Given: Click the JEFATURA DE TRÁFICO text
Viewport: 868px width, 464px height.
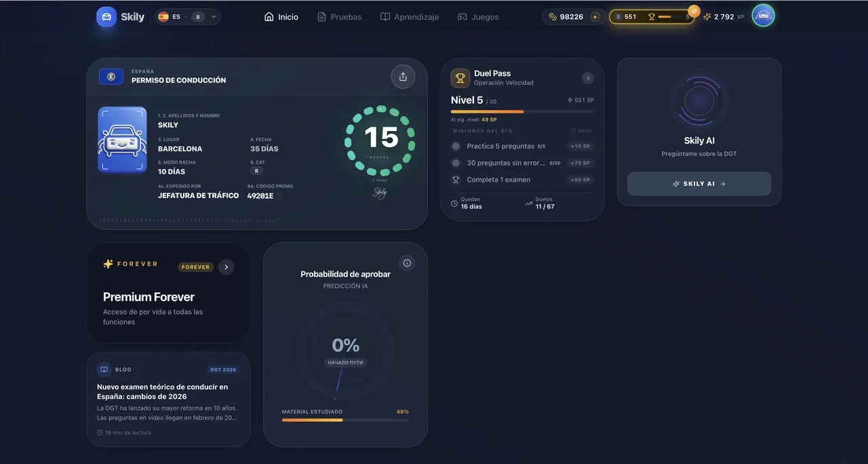Looking at the screenshot, I should tap(198, 195).
